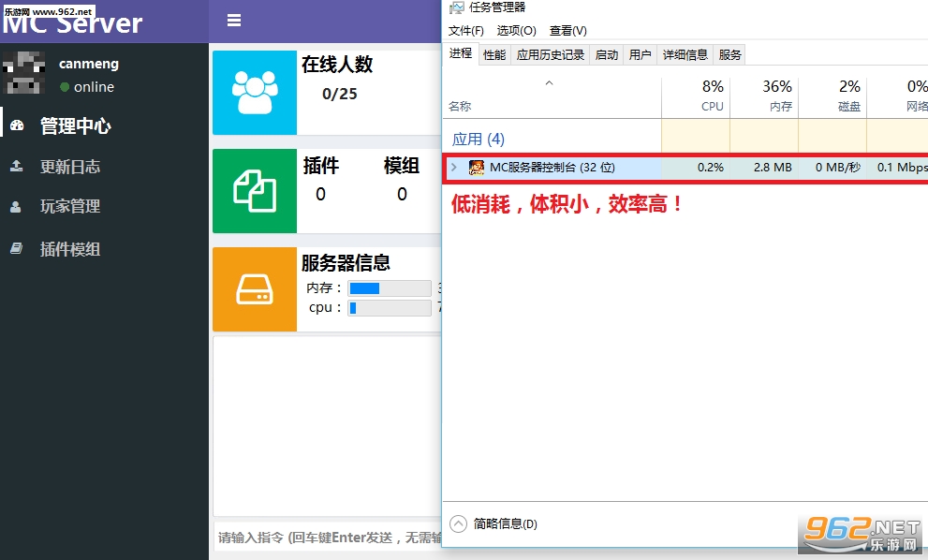Click the MC Server header title
Image resolution: width=928 pixels, height=560 pixels.
72,22
